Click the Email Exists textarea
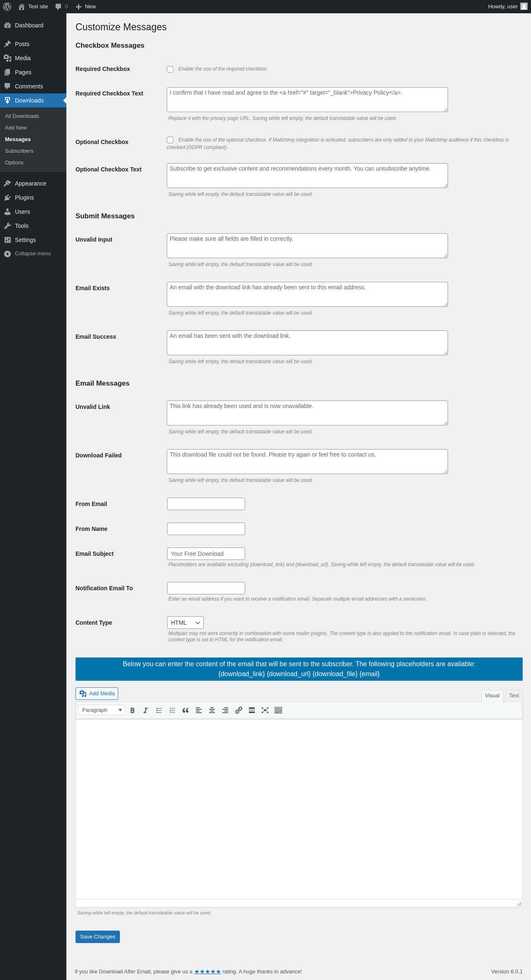 [307, 294]
